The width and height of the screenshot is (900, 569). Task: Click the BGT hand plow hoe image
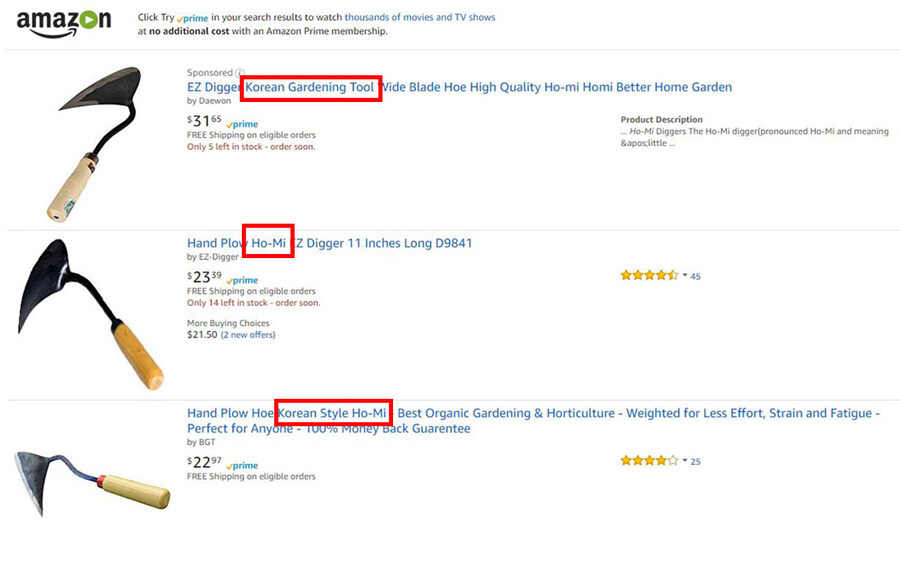pos(92,482)
